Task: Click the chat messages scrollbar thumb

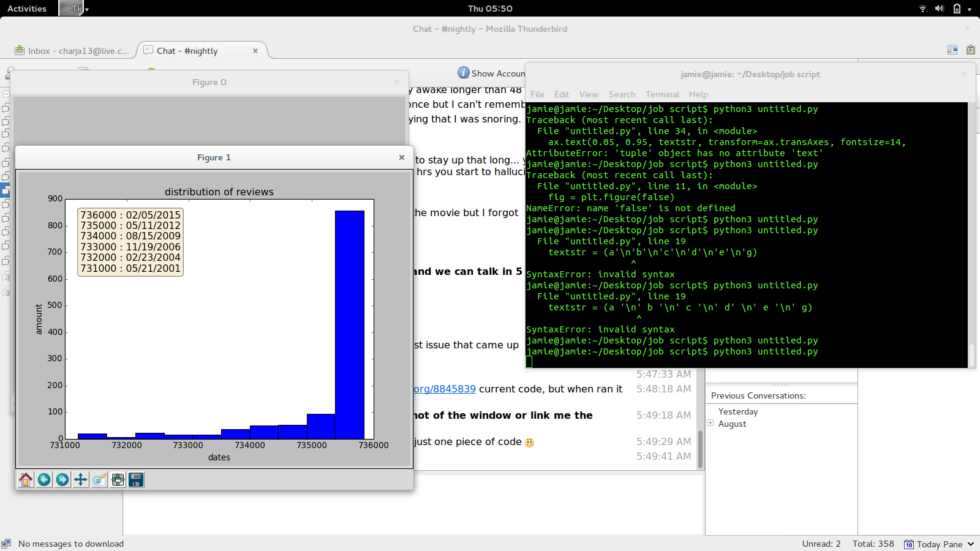Action: (701, 449)
